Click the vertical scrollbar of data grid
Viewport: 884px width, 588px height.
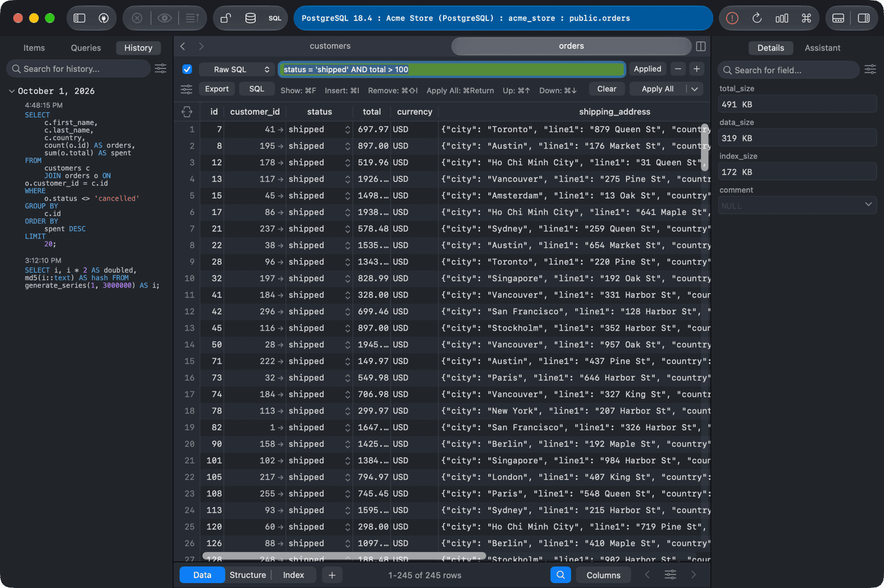click(704, 147)
